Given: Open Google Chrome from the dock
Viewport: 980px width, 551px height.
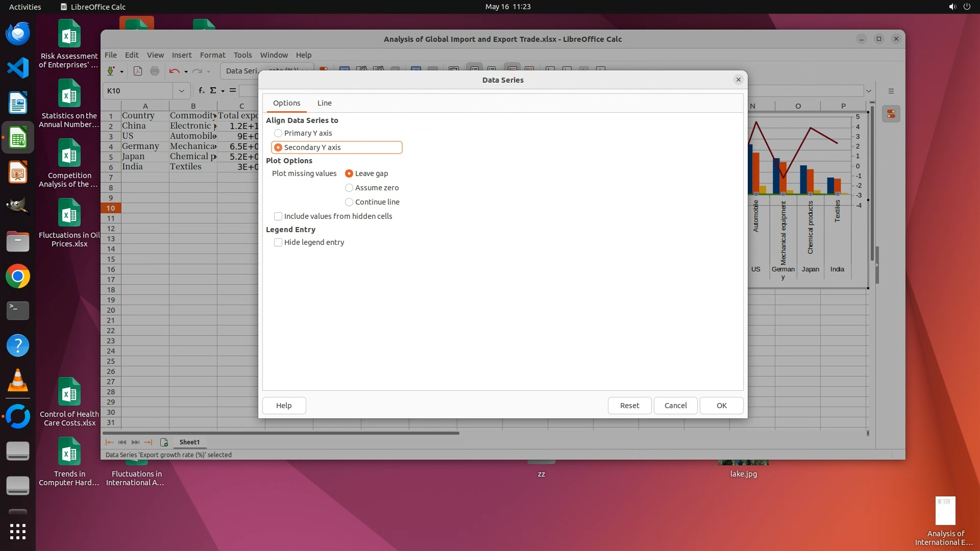Looking at the screenshot, I should coord(18,277).
